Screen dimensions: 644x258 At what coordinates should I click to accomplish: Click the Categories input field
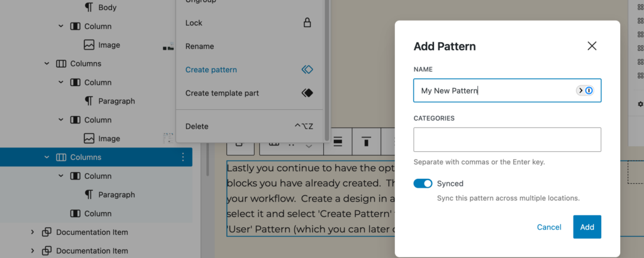(507, 139)
